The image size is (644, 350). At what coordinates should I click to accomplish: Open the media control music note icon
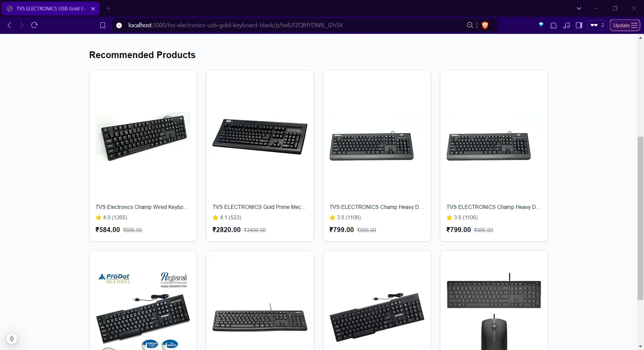pyautogui.click(x=567, y=25)
